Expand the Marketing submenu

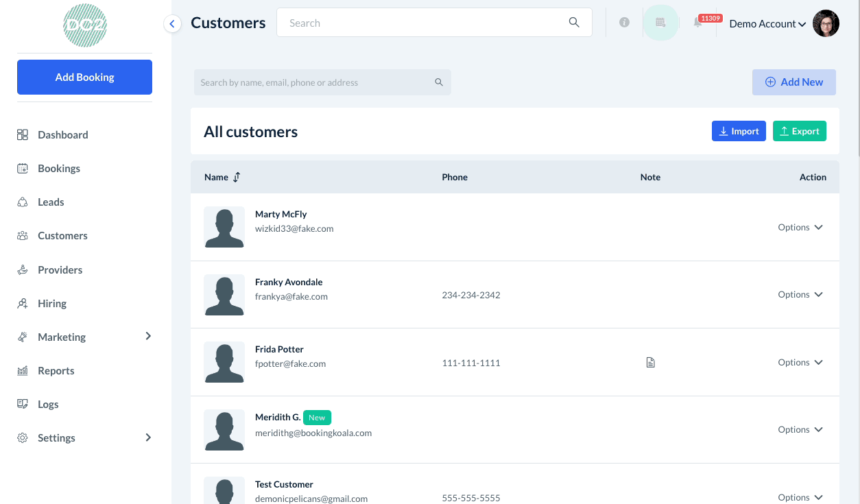click(148, 336)
